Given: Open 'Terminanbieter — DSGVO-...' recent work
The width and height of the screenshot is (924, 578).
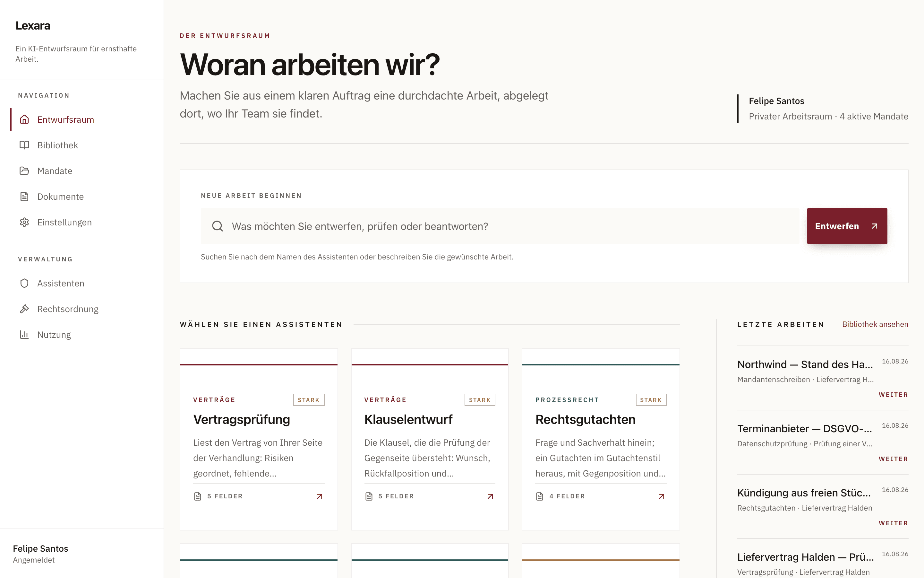Looking at the screenshot, I should tap(805, 429).
